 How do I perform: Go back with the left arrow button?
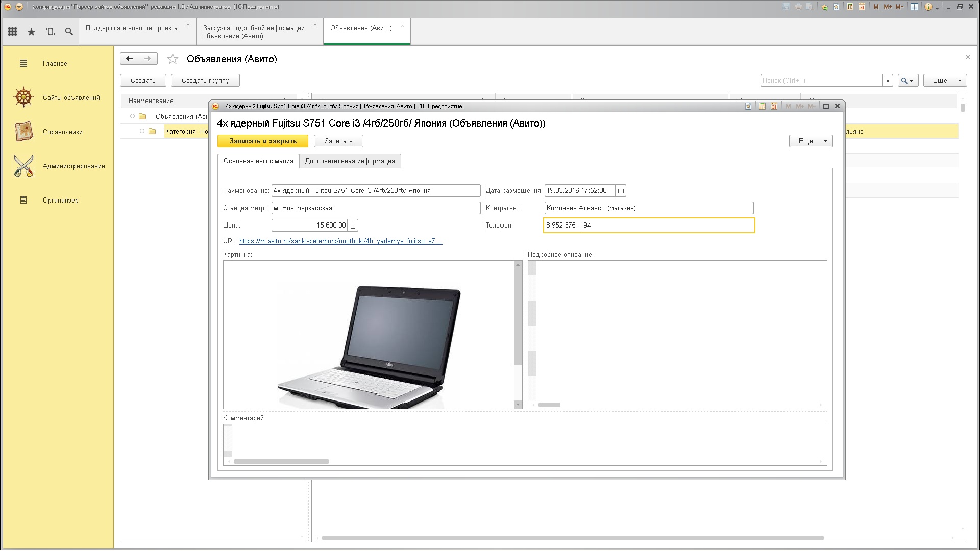tap(130, 59)
